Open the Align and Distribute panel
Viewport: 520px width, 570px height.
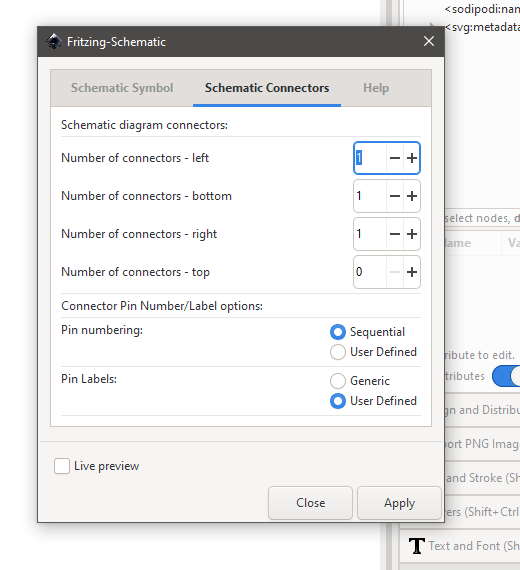coord(482,410)
